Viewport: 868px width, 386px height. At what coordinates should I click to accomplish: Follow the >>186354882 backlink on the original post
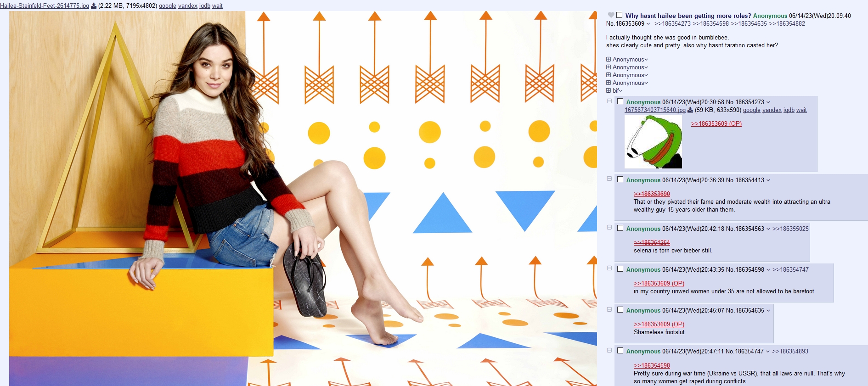[787, 24]
